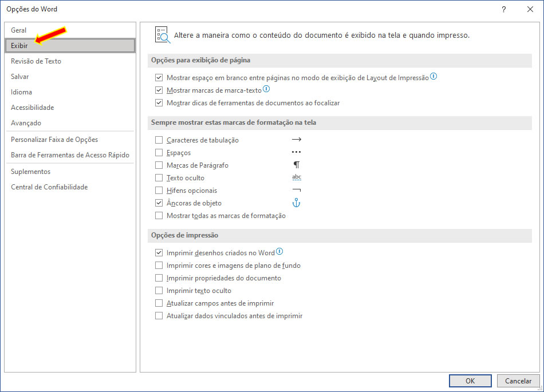Image resolution: width=544 pixels, height=392 pixels.
Task: Open the Suplementos category
Action: [70, 172]
